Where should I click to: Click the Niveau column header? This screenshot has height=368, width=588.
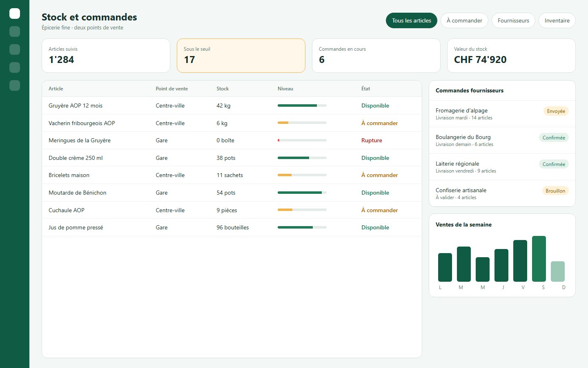point(285,89)
